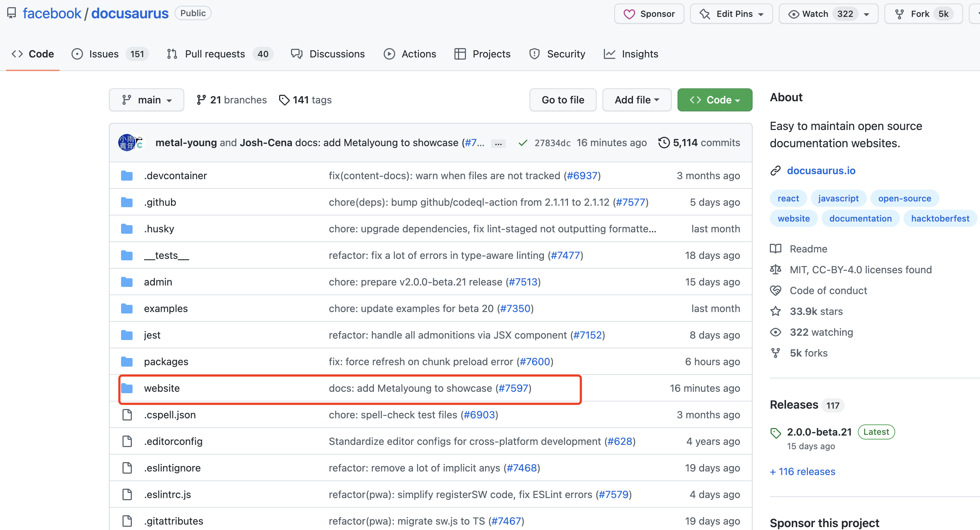This screenshot has width=980, height=530.
Task: Click the javascript topic tag
Action: (838, 199)
